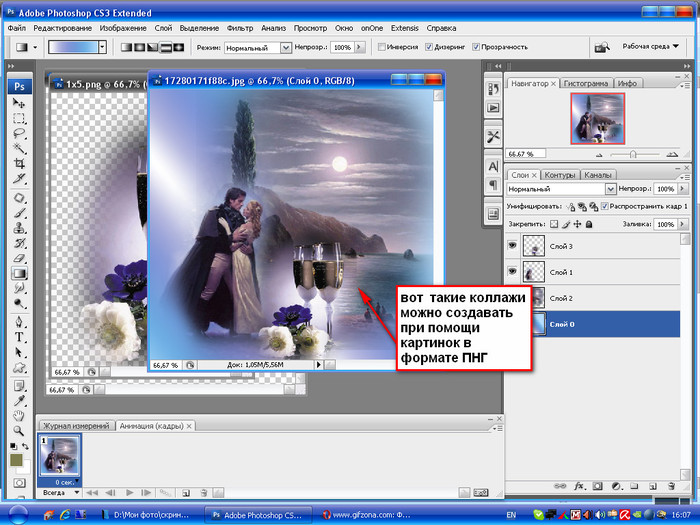The height and width of the screenshot is (525, 700).
Task: Select the Rectangular Marquee tool
Action: coord(19,118)
